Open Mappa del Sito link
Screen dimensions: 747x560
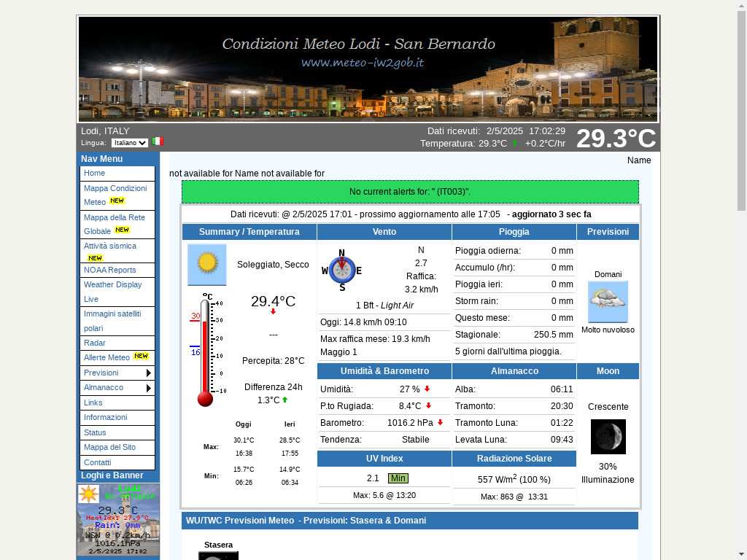117,448
